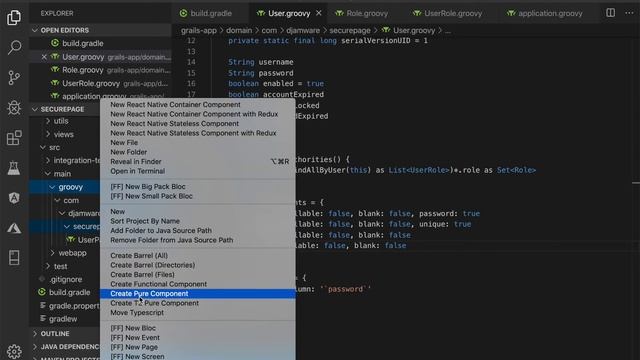Open the editor More Actions ellipsis
The height and width of the screenshot is (360, 640).
(629, 13)
